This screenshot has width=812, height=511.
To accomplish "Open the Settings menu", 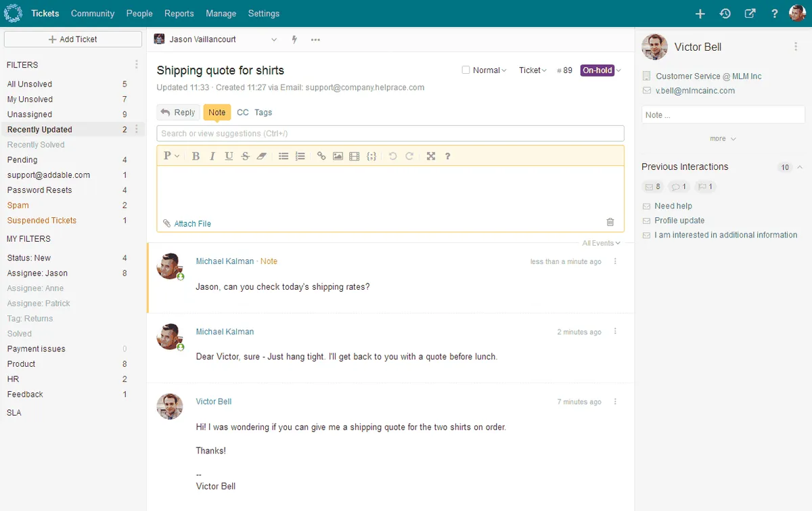I will (264, 14).
